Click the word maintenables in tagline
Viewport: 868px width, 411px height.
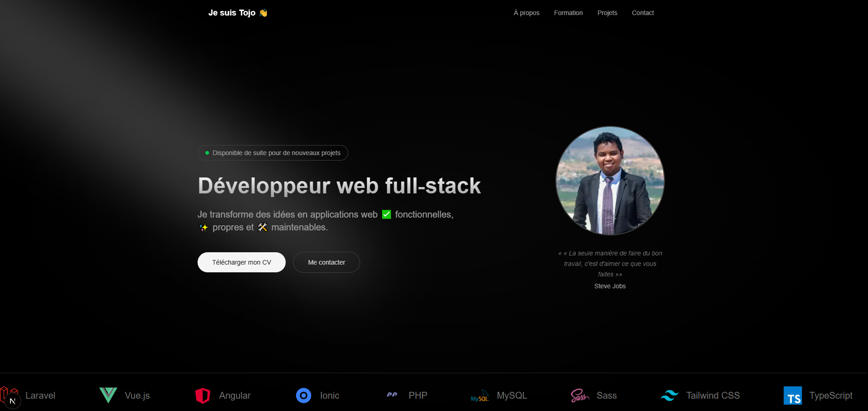coord(299,227)
